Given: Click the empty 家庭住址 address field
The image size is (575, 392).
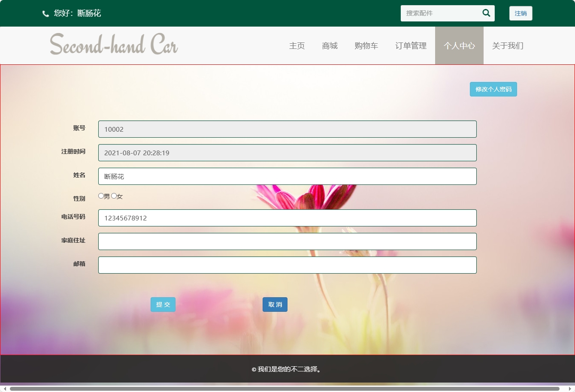Looking at the screenshot, I should point(287,241).
